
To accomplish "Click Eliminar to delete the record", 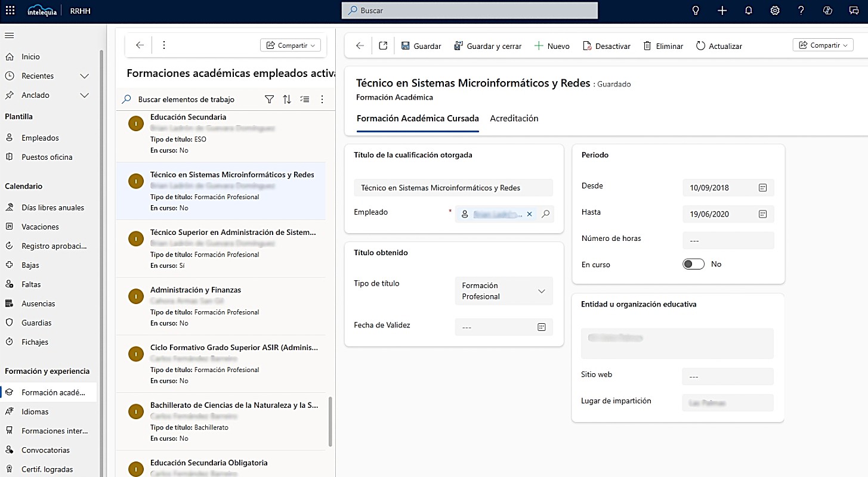I will coord(662,45).
